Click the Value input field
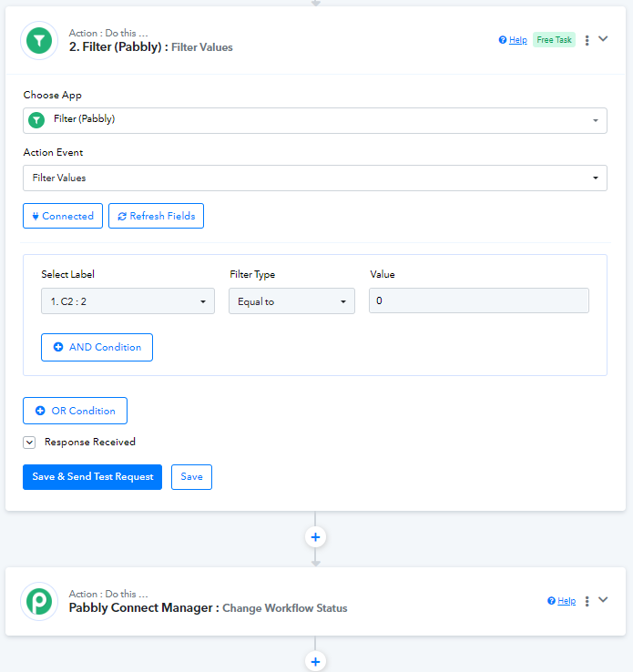This screenshot has height=672, width=633. [x=479, y=300]
